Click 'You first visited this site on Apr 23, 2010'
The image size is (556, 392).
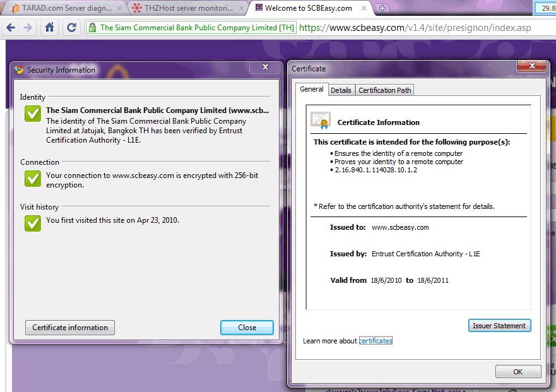point(112,220)
